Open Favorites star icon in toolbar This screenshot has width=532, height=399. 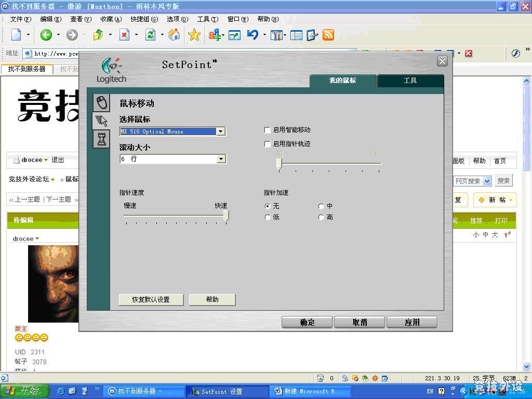194,35
